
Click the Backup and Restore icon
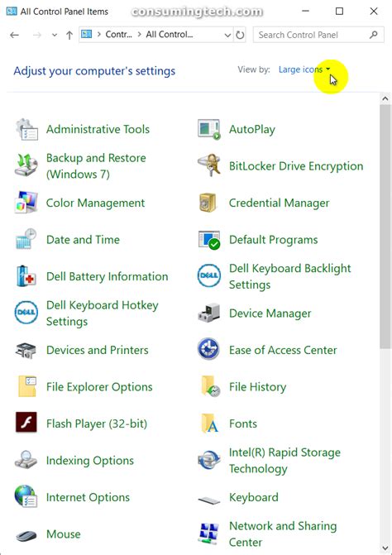click(26, 165)
